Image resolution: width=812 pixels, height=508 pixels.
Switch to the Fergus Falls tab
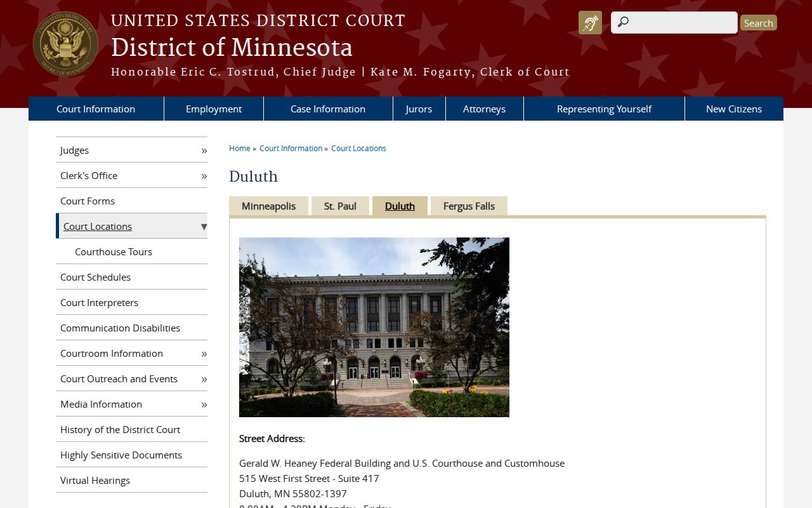point(469,206)
